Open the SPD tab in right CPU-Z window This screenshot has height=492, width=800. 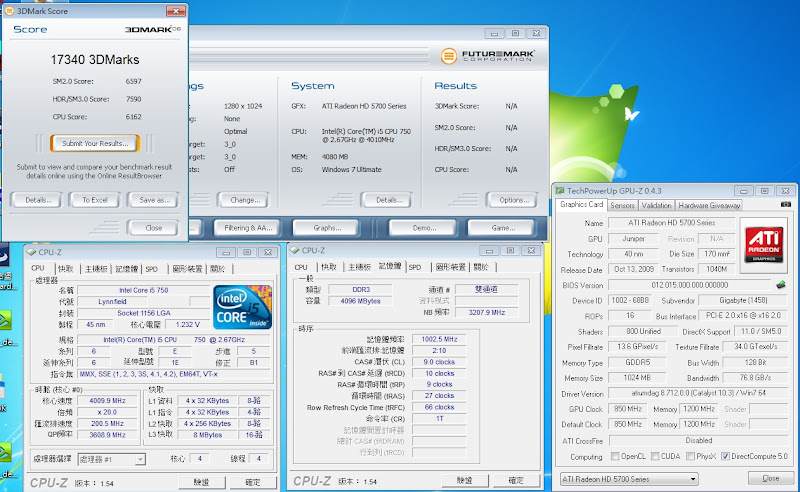click(415, 267)
